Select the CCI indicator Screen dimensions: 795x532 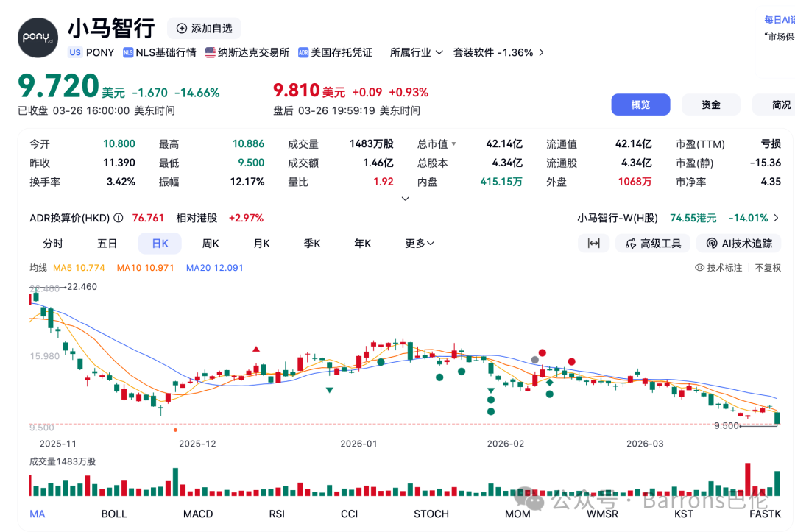pyautogui.click(x=350, y=514)
